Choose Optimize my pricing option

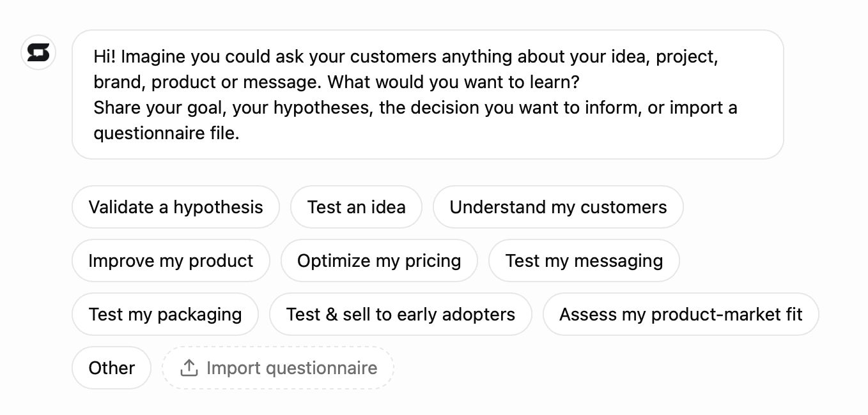coord(379,260)
